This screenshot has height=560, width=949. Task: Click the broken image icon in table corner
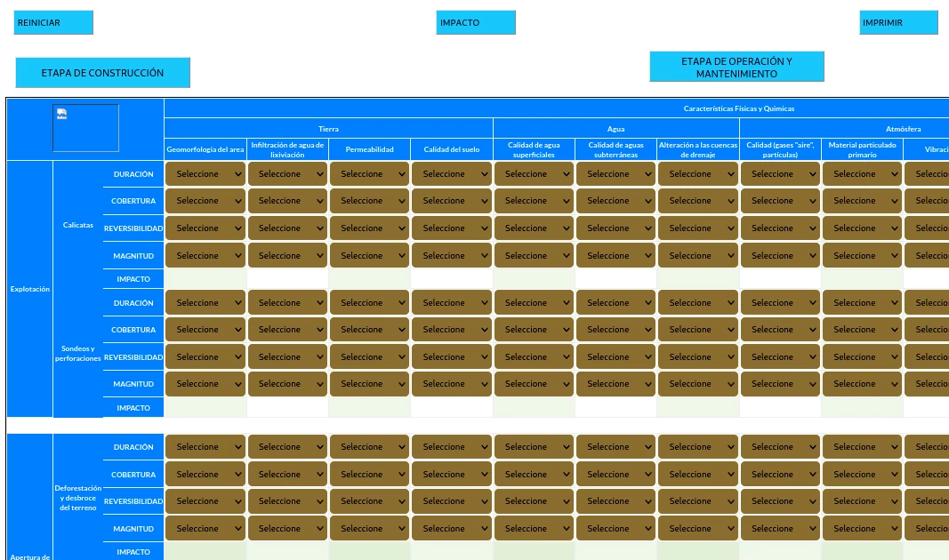pos(61,114)
